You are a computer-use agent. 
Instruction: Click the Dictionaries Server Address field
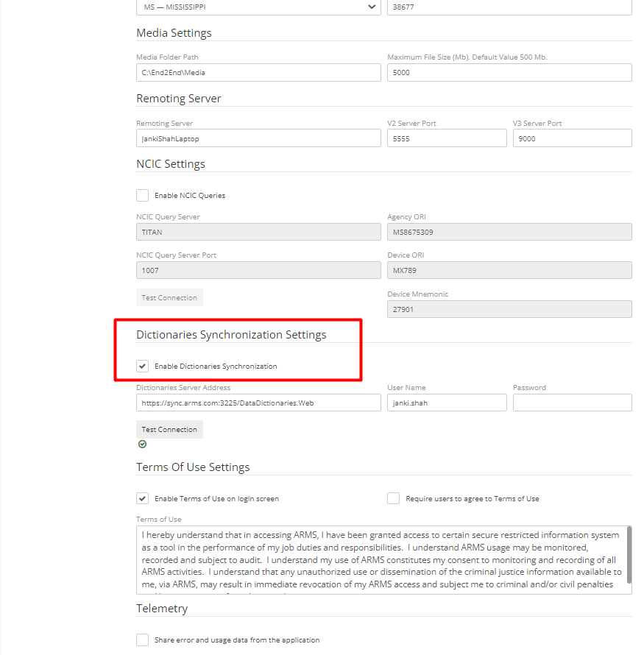click(258, 403)
